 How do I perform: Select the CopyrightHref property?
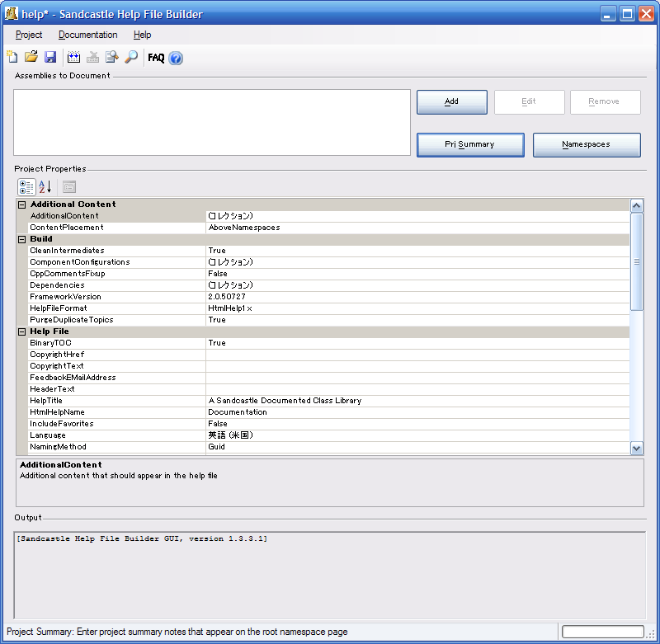coord(116,355)
